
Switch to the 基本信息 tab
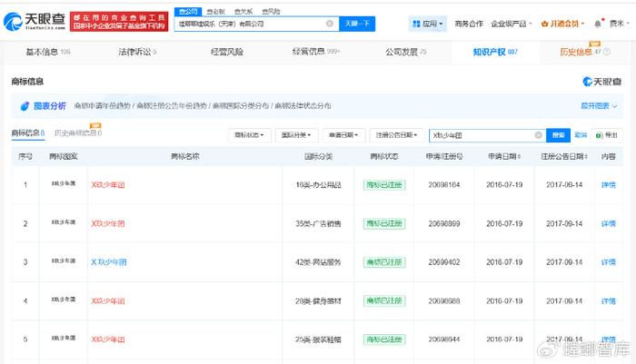pyautogui.click(x=48, y=52)
